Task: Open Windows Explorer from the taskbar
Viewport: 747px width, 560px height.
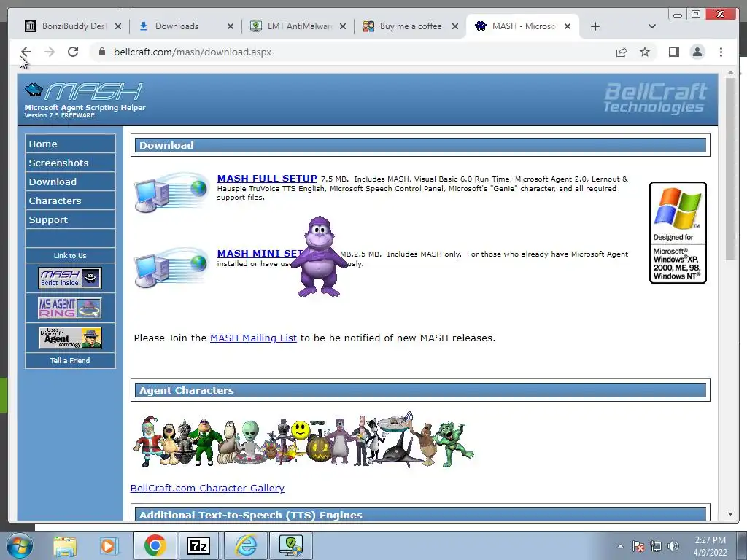Action: [x=65, y=545]
